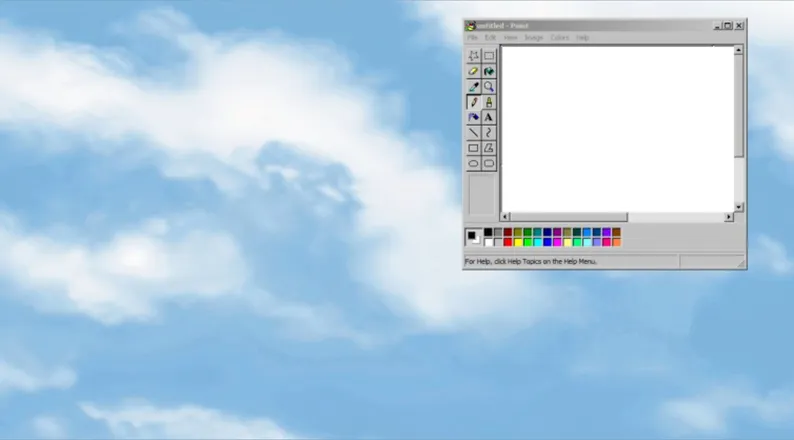Choose the bright yellow swatch
The width and height of the screenshot is (794, 440).
click(518, 242)
